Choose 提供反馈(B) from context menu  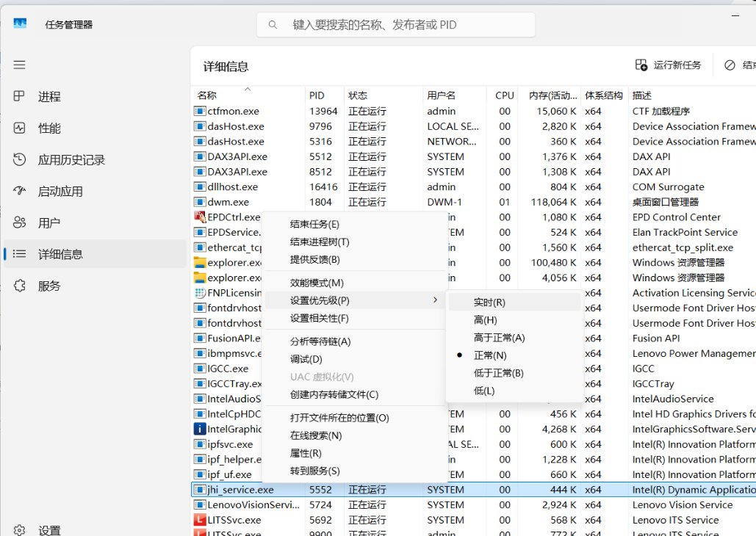point(354,260)
